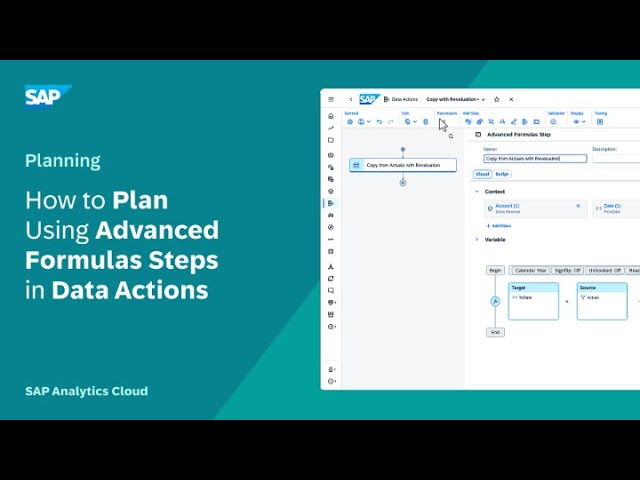The width and height of the screenshot is (640, 480).
Task: Select the highlighted Data Actions sidebar icon
Action: point(331,203)
